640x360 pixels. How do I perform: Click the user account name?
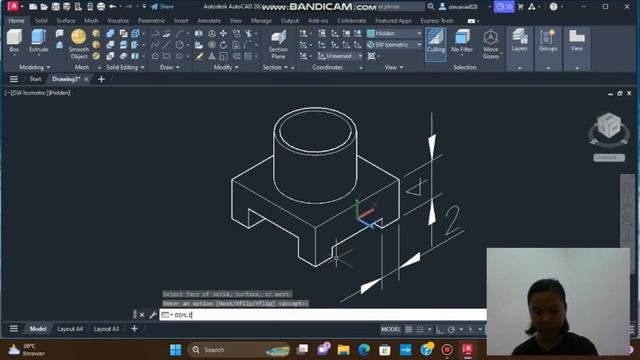coord(463,7)
